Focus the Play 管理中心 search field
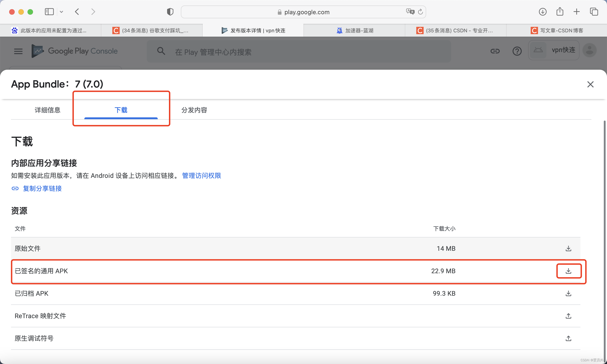 coord(299,51)
